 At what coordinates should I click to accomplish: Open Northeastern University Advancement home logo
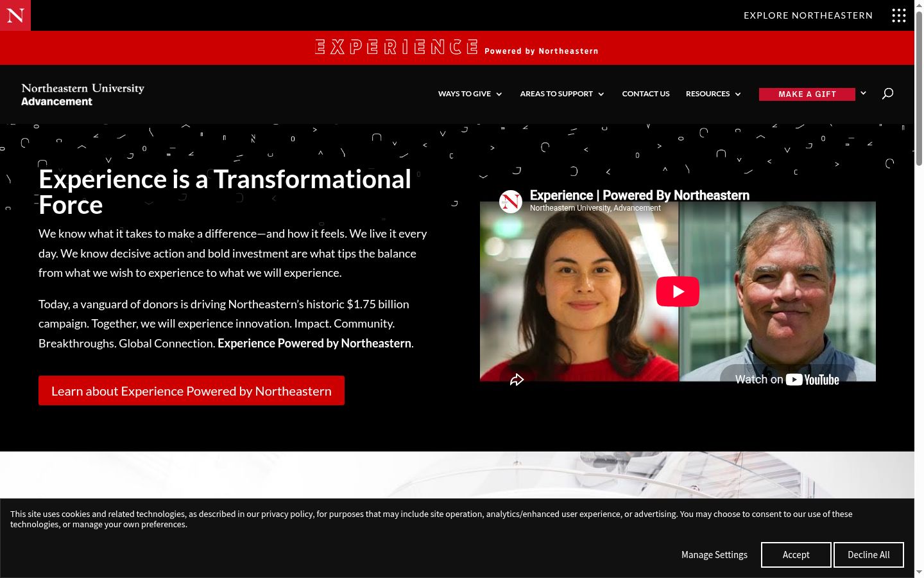coord(83,94)
